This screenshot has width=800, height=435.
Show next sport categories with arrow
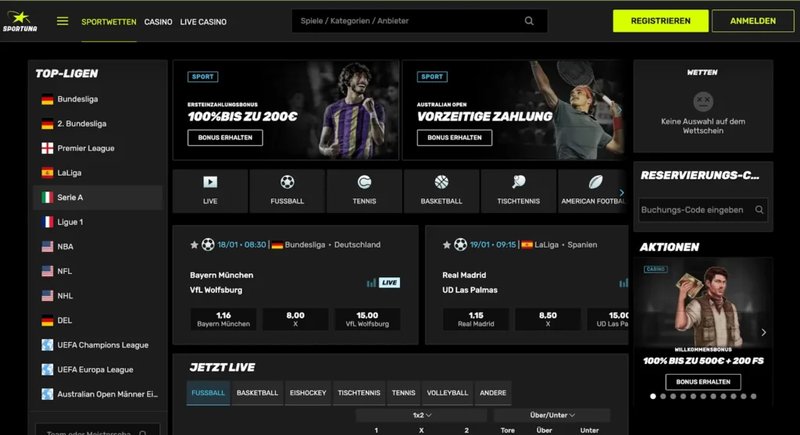click(x=621, y=192)
